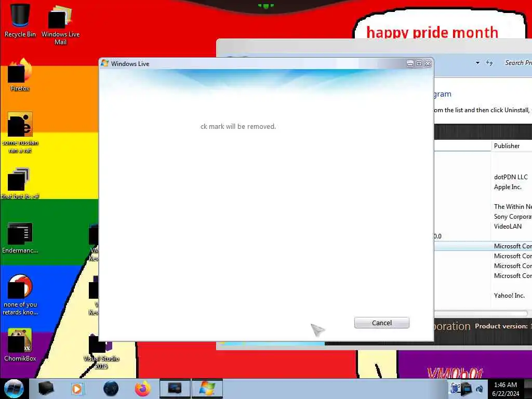Open the Recycle Bin desktop icon
Viewport: 532px width, 399px height.
20,20
